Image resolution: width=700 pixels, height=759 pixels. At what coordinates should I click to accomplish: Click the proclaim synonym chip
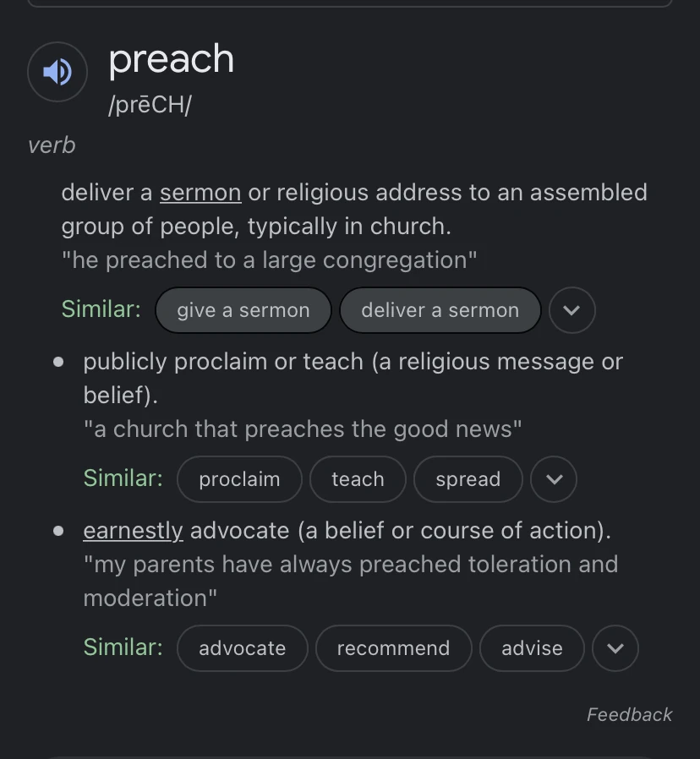click(239, 479)
